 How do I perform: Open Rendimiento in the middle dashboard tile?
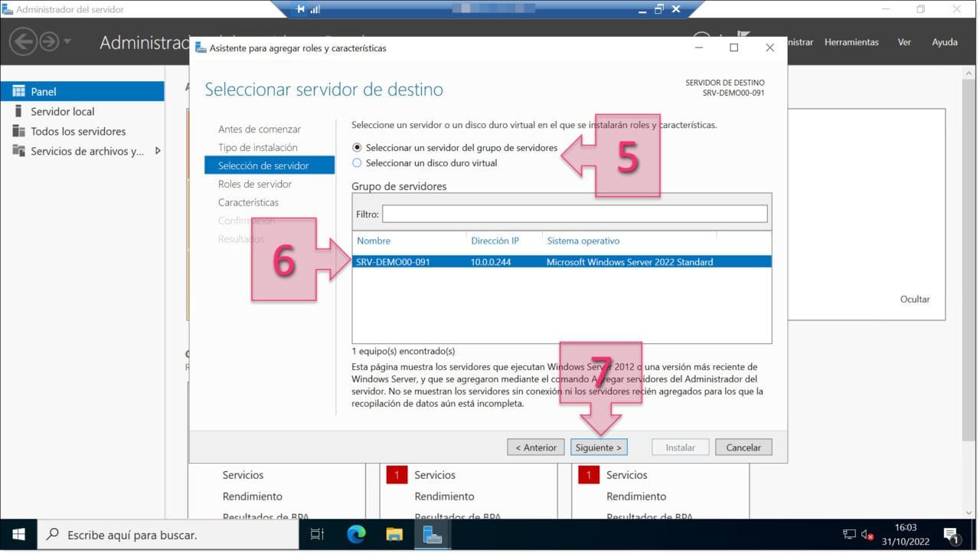pos(444,497)
